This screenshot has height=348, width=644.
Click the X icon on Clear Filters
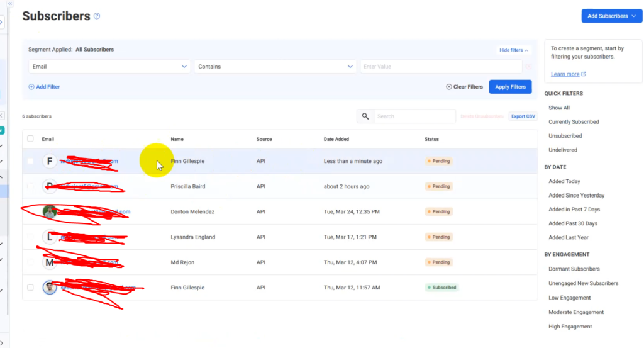[448, 87]
